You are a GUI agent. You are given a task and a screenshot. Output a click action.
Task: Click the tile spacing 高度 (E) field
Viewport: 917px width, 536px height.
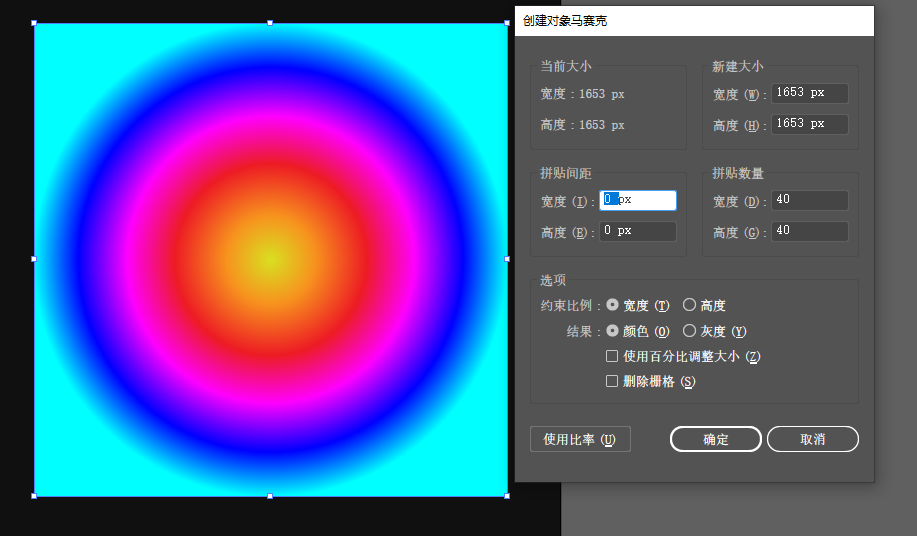pyautogui.click(x=638, y=231)
